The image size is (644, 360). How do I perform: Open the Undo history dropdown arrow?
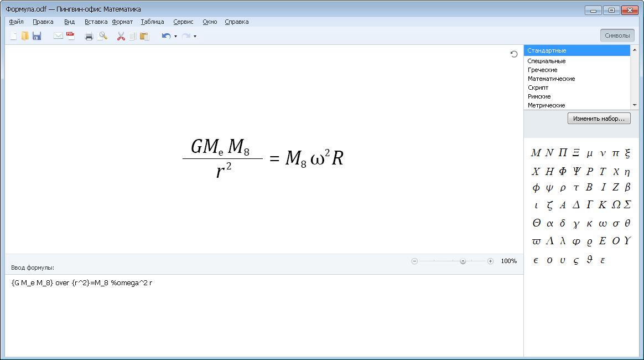pos(175,37)
